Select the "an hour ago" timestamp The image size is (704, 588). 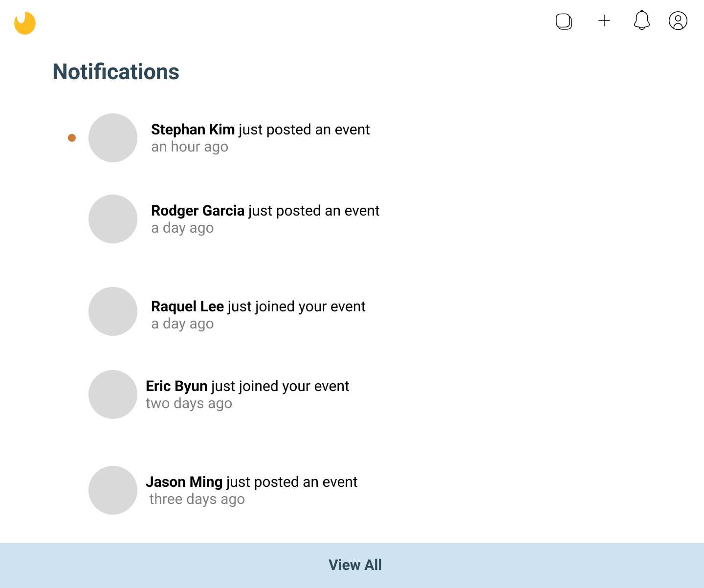(x=190, y=147)
